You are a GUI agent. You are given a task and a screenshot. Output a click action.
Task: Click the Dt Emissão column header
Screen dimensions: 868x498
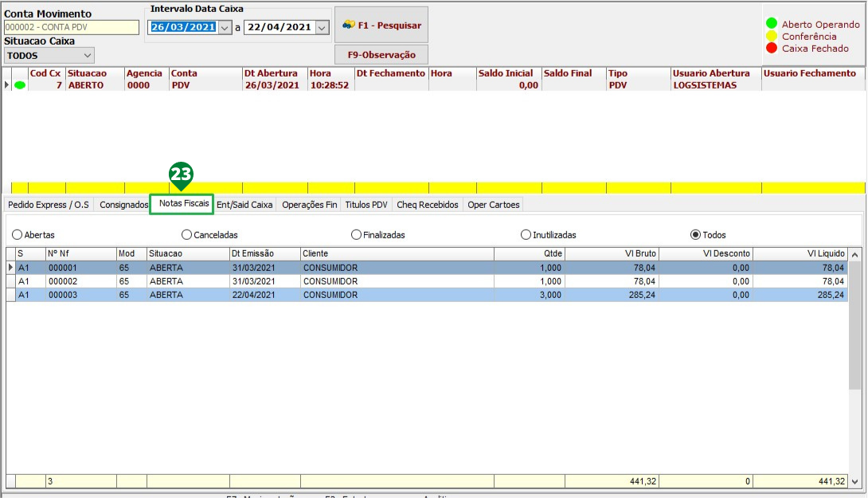click(265, 253)
